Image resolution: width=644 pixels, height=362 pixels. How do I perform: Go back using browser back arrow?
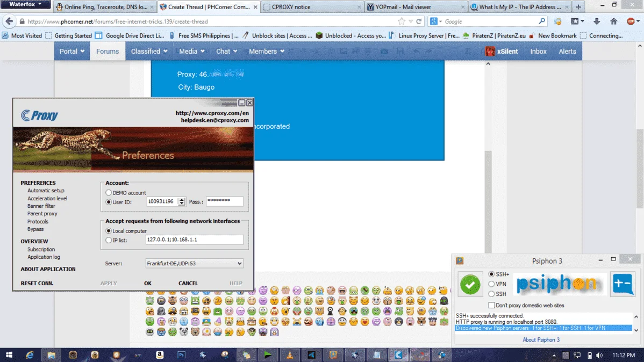tap(9, 21)
